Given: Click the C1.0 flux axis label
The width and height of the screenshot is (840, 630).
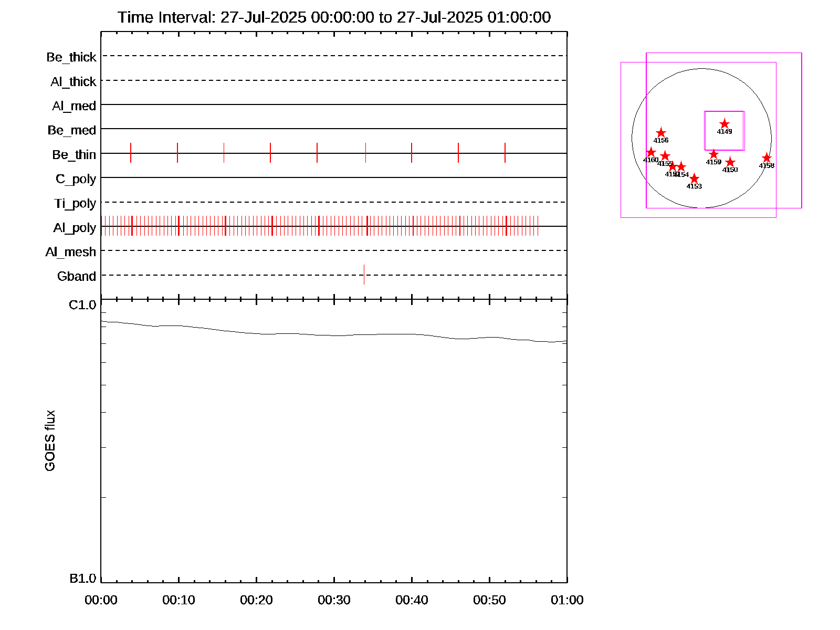Looking at the screenshot, I should [82, 305].
